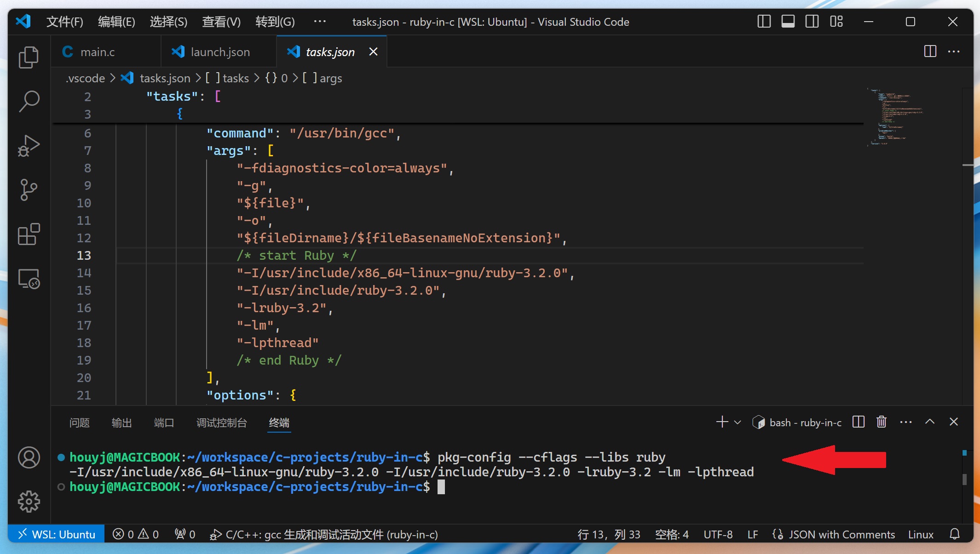Click args in the breadcrumb

[323, 78]
